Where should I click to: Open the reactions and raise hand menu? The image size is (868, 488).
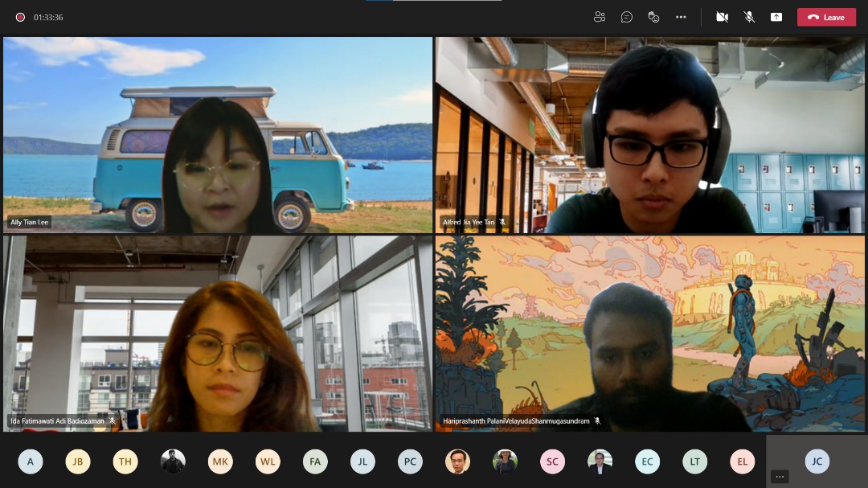(653, 17)
